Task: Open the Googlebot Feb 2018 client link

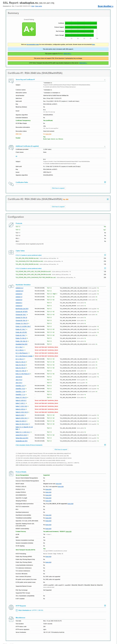Action: tap(21, 344)
